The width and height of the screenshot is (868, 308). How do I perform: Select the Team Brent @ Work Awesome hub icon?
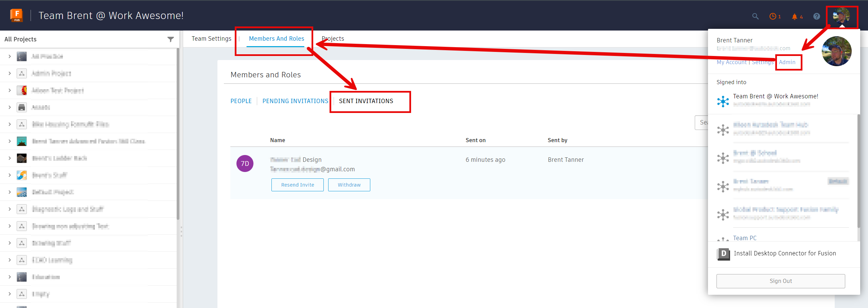coord(723,101)
